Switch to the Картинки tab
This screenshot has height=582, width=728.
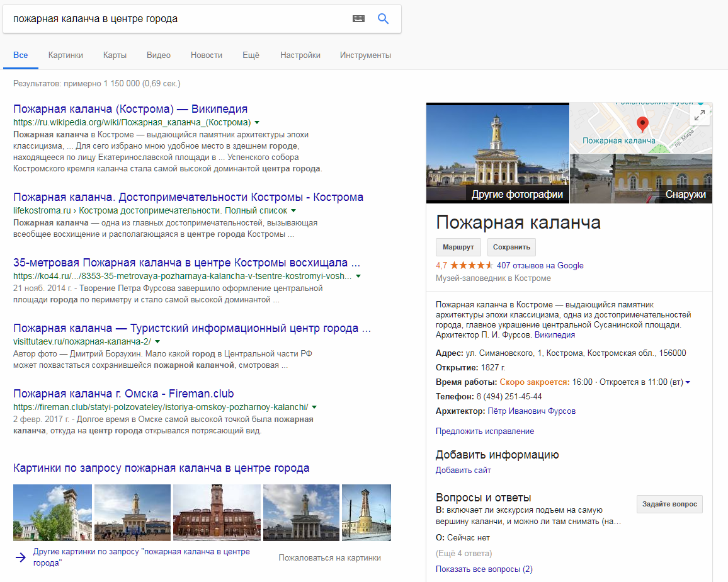pos(65,55)
